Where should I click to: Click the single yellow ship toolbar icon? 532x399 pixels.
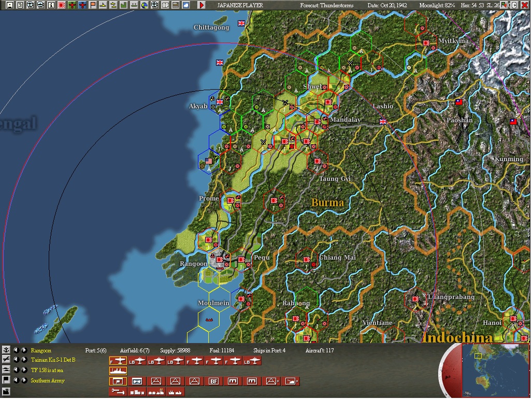click(x=103, y=5)
